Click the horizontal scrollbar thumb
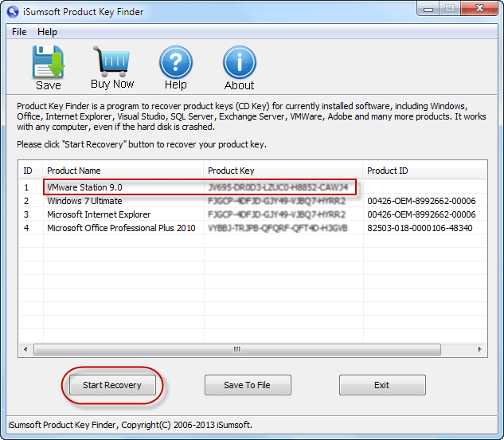This screenshot has height=440, width=504. tap(237, 349)
